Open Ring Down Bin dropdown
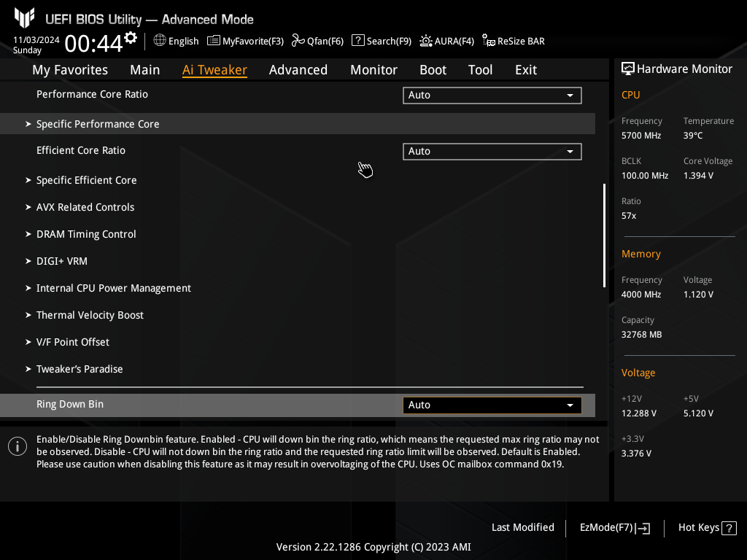The image size is (747, 560). pyautogui.click(x=492, y=405)
